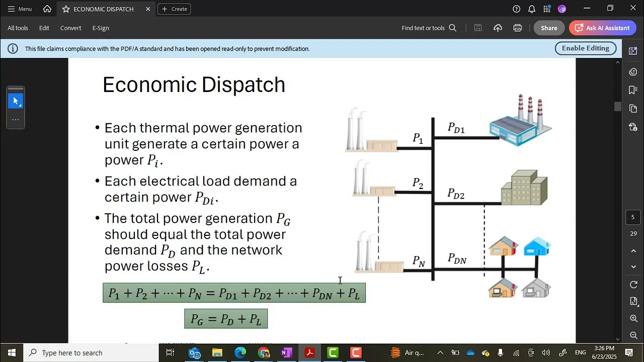Viewport: 644px width, 362px height.
Task: Open Task View on taskbar
Action: click(170, 353)
